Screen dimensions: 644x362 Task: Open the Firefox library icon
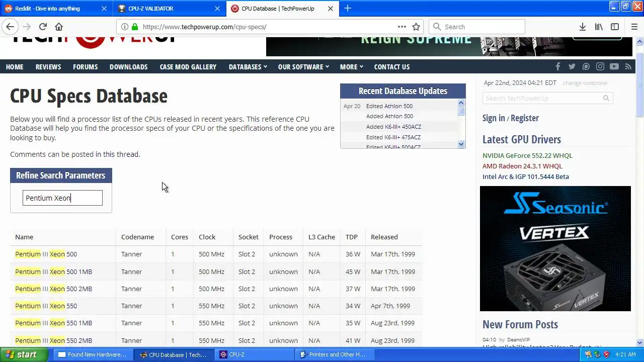point(599,27)
